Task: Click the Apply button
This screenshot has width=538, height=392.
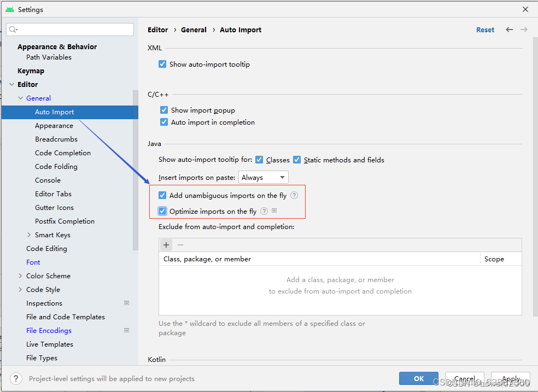Action: (x=511, y=378)
